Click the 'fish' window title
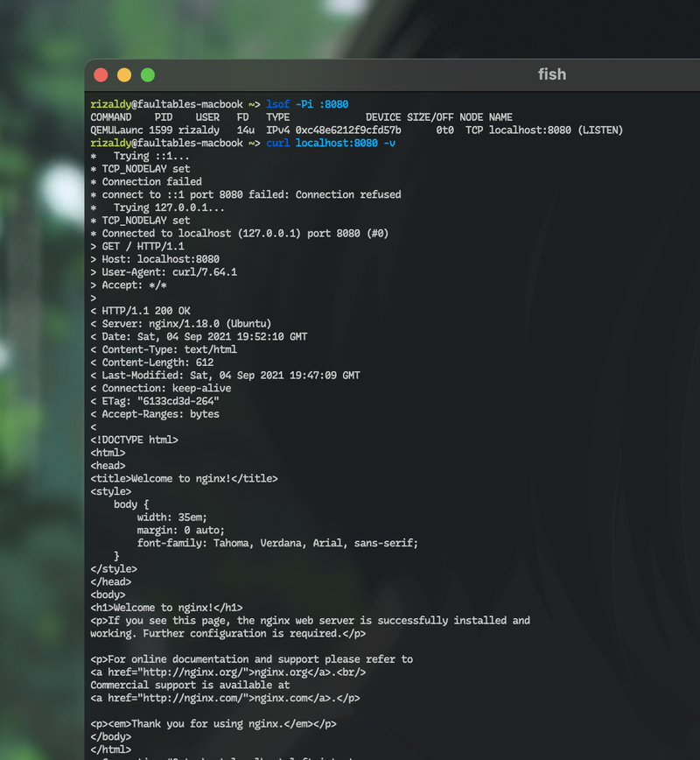The image size is (700, 760). (x=552, y=74)
